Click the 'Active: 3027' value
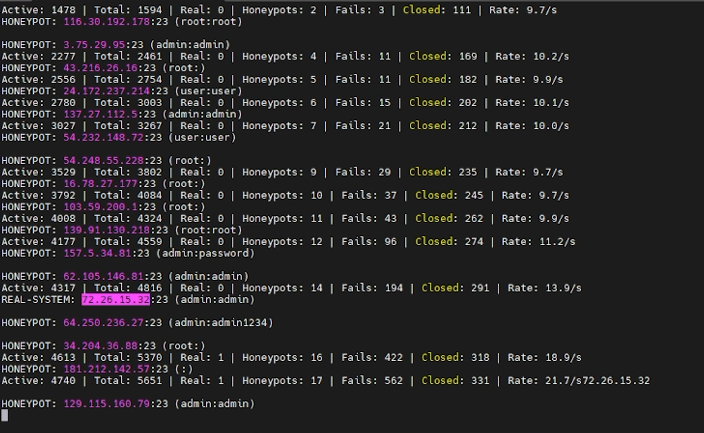 [39, 126]
